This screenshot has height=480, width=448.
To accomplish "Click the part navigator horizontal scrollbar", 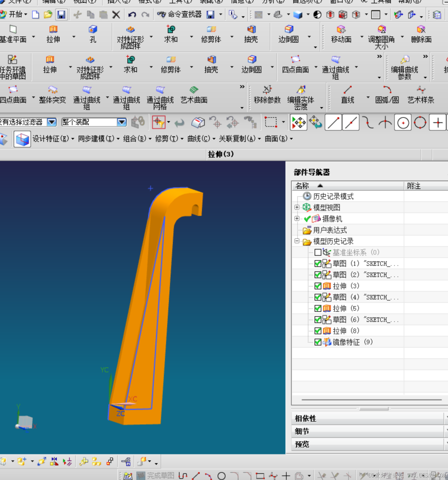I will pos(371,400).
